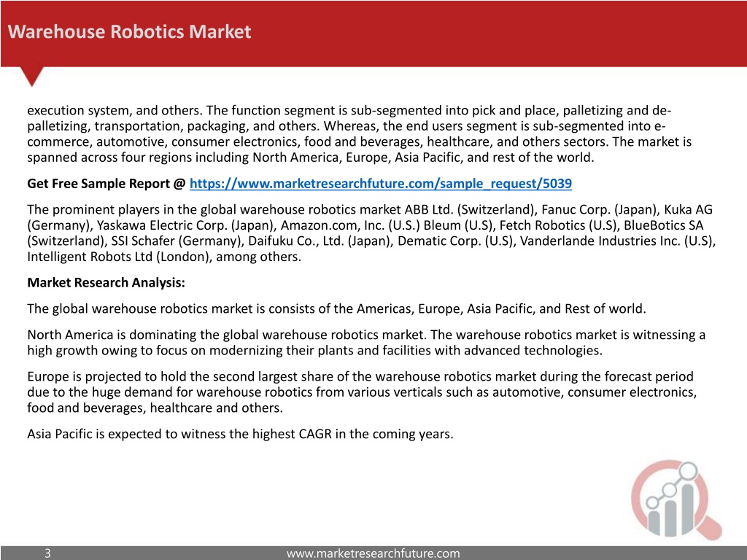This screenshot has width=747, height=560.
Task: Open the free sample report link
Action: (381, 184)
